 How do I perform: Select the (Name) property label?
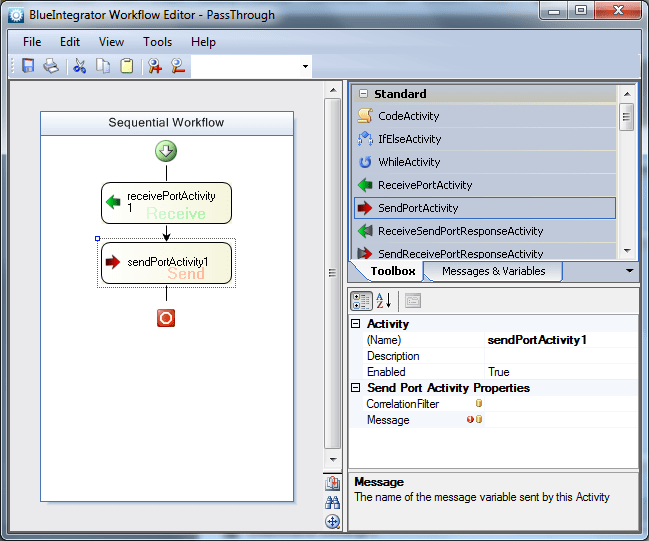pyautogui.click(x=384, y=340)
